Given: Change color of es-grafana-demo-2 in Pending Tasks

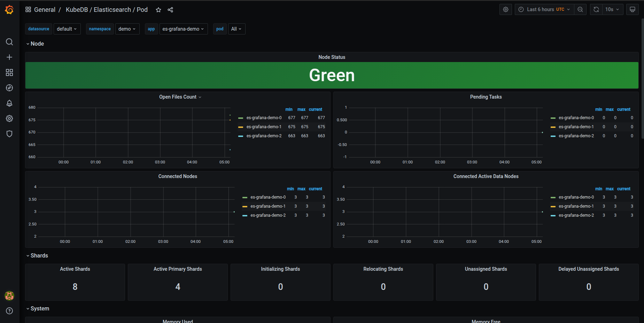Looking at the screenshot, I should pos(553,136).
